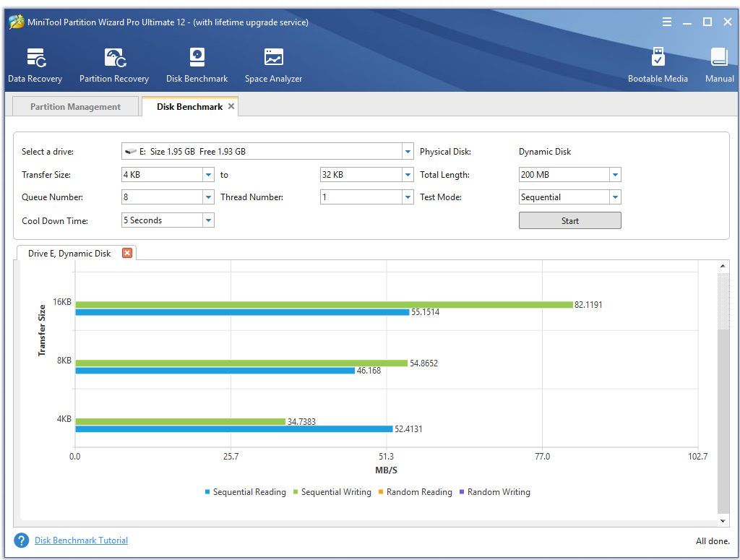Select the Drive E, Dynamic Disk tab
740x560 pixels.
pyautogui.click(x=69, y=254)
